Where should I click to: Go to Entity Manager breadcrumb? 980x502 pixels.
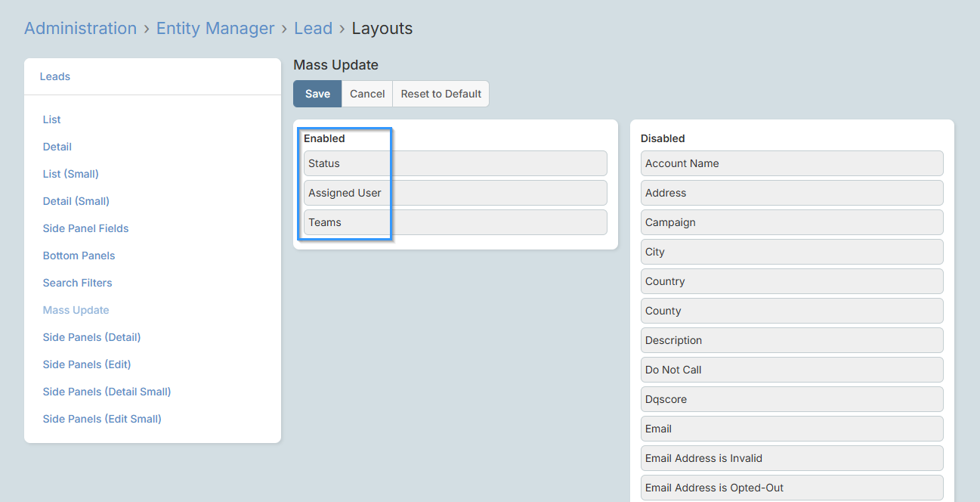[215, 29]
